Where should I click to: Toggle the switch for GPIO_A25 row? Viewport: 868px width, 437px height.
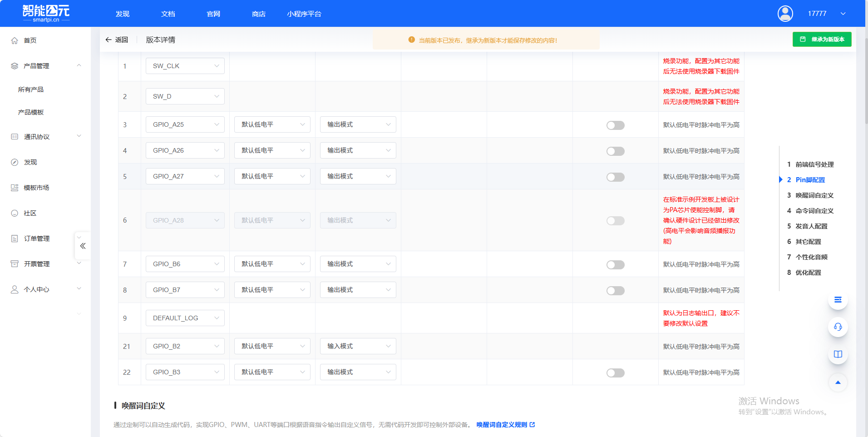coord(615,125)
